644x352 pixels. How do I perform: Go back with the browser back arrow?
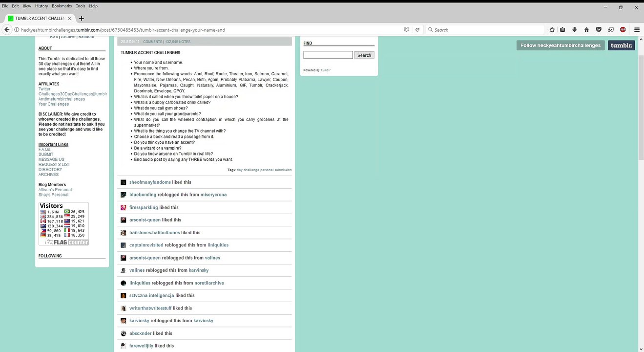pos(7,30)
